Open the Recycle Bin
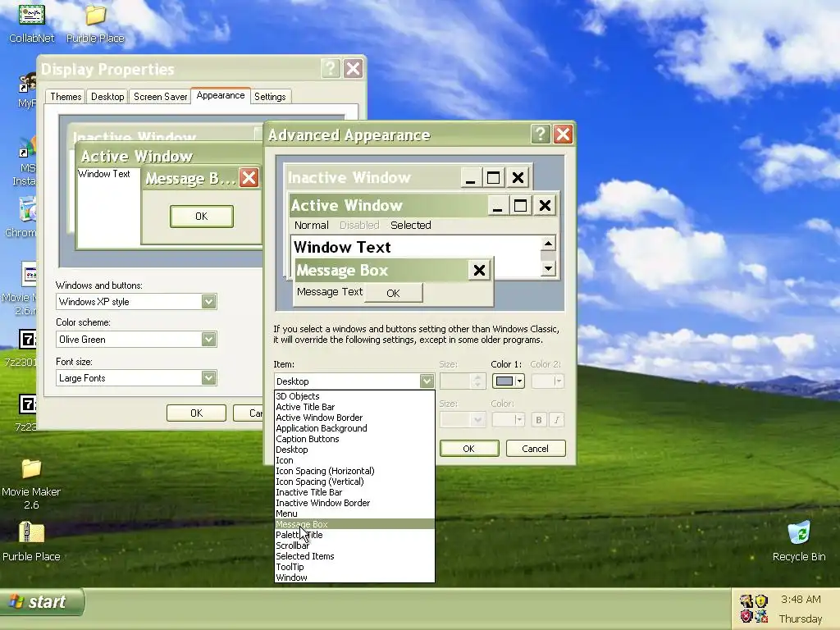This screenshot has height=630, width=840. coord(799,541)
